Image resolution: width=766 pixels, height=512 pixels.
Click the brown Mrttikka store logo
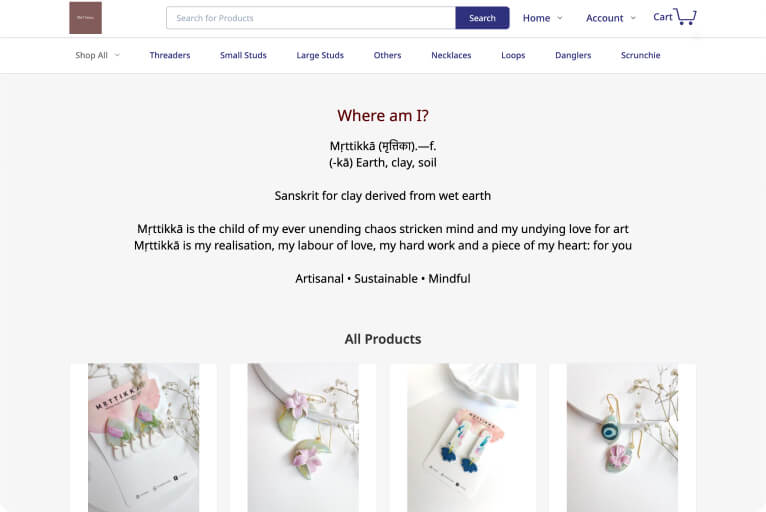coord(85,18)
